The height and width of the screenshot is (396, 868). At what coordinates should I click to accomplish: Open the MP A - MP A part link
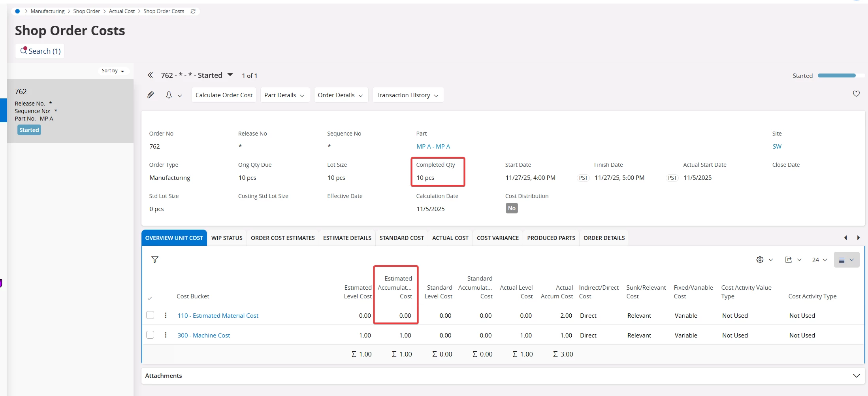tap(433, 146)
